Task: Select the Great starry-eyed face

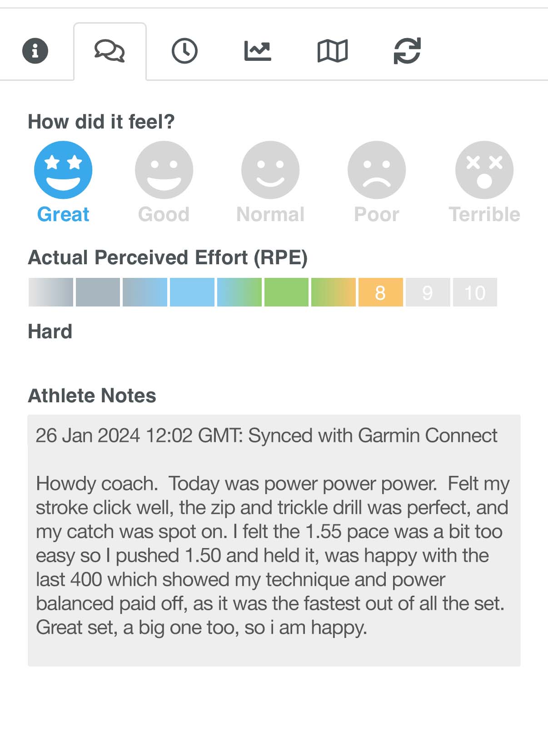Action: pyautogui.click(x=63, y=170)
